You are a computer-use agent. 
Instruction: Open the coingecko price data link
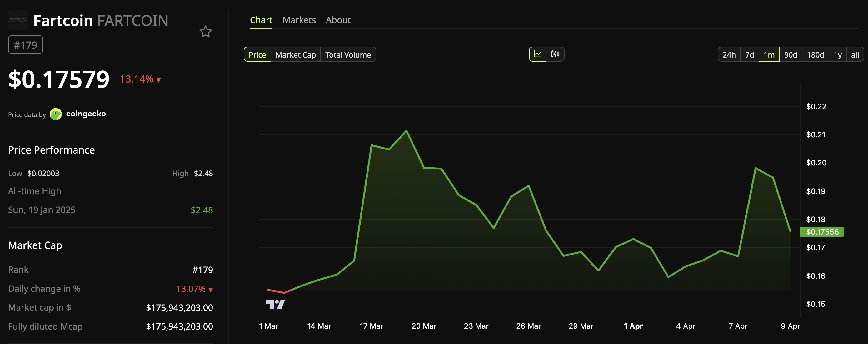86,114
